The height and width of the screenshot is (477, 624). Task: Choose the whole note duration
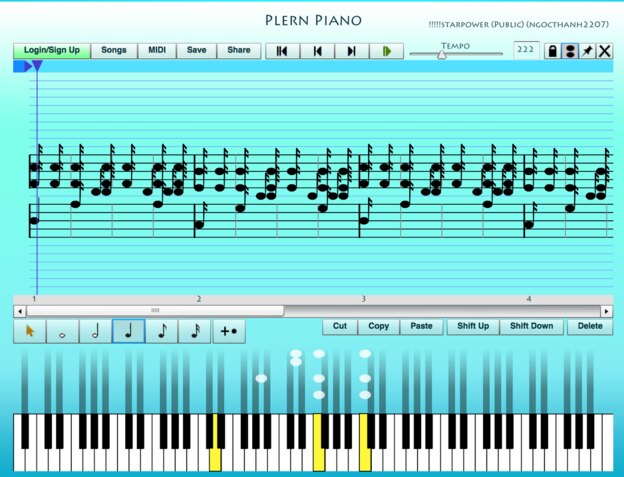62,331
